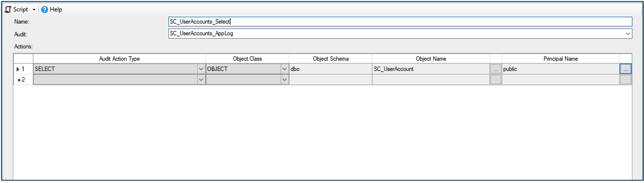Browse principals with the row 1 ellipsis button
The width and height of the screenshot is (644, 183).
(x=625, y=69)
